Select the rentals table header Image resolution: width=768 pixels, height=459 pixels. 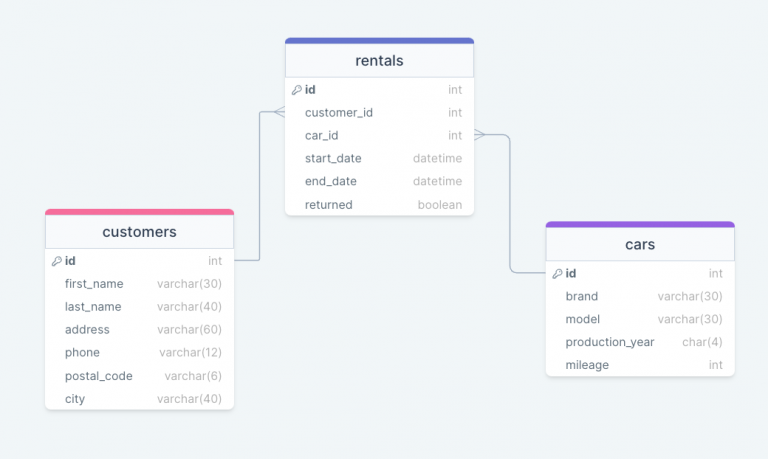coord(380,61)
